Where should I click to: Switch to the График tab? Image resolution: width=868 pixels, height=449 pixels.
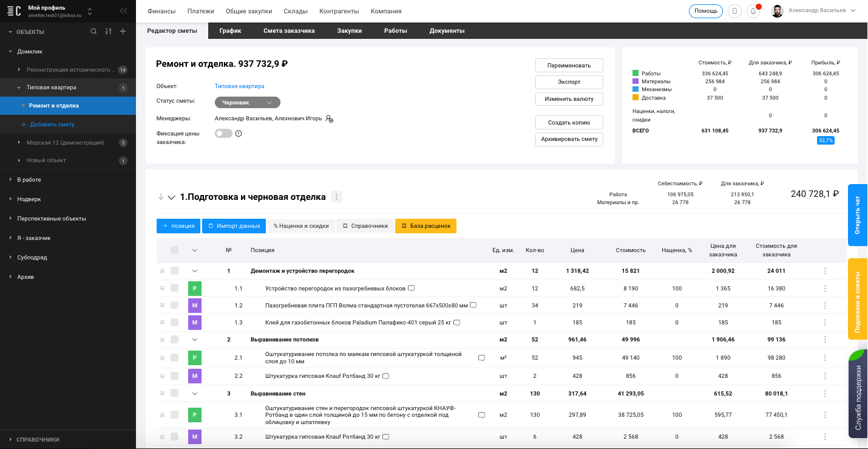[231, 31]
